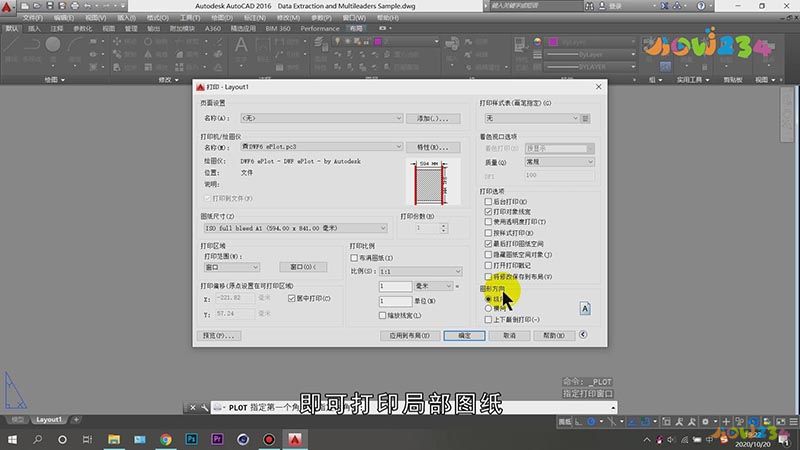Screen dimensions: 800x450
Task: Open command line wrench customization icon
Action: point(204,407)
